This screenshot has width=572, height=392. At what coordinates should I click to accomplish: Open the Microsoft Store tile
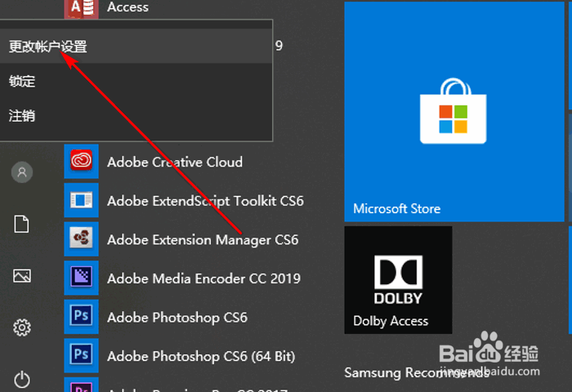[454, 111]
